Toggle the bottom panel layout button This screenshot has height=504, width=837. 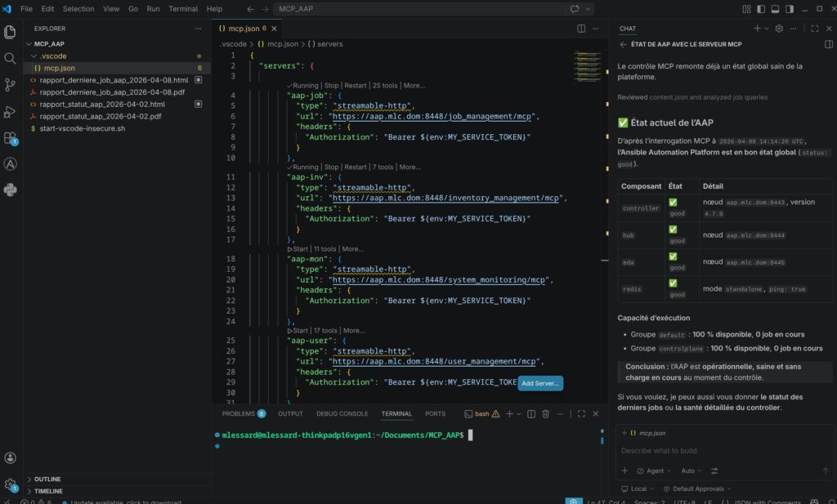(x=776, y=9)
